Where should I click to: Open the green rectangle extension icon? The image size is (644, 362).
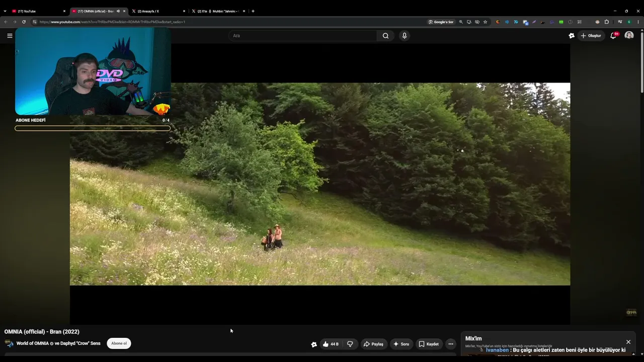(561, 22)
